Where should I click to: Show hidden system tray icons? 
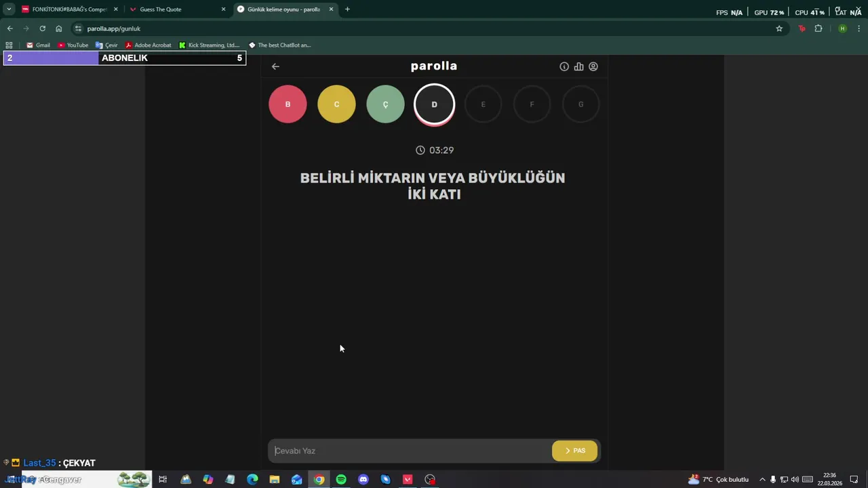[762, 479]
